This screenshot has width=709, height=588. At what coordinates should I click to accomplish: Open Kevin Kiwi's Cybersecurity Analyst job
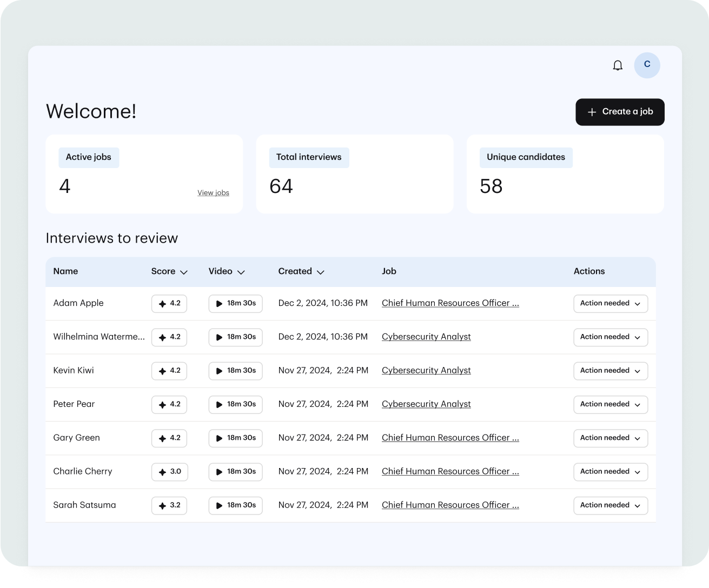coord(426,371)
